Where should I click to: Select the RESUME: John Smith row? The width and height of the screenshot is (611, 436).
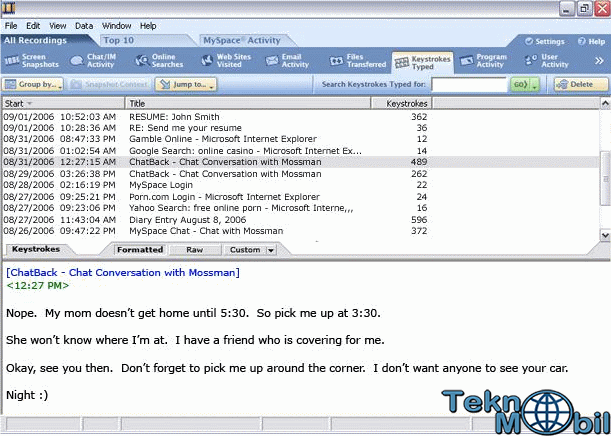[x=300, y=117]
